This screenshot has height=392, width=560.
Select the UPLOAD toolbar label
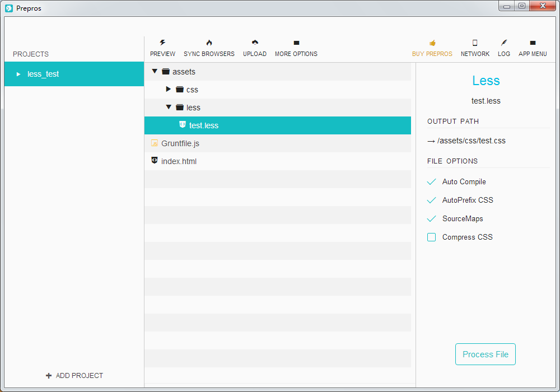point(255,54)
